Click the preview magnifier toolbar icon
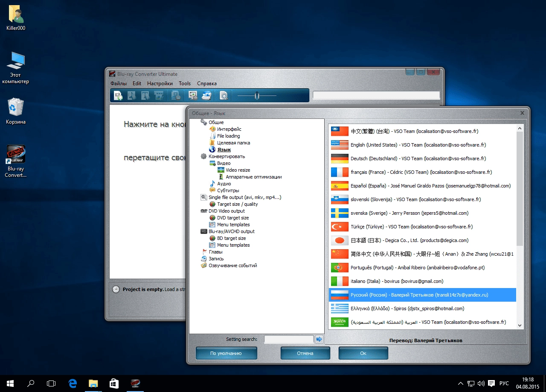546x392 pixels. [224, 96]
